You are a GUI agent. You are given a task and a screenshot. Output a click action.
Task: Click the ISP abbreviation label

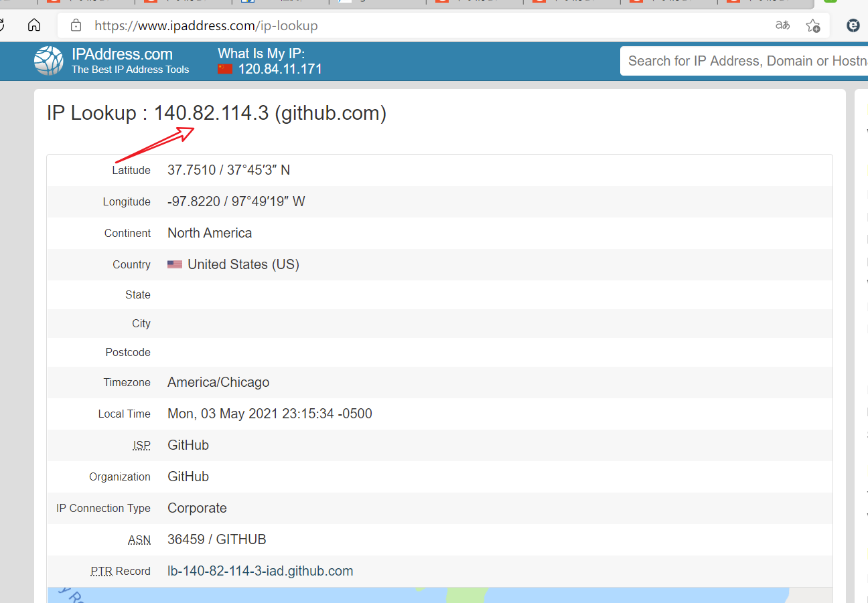(x=141, y=445)
